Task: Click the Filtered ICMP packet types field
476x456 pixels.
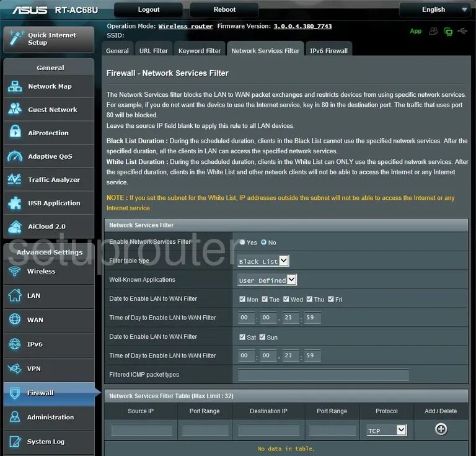Action: click(x=324, y=375)
